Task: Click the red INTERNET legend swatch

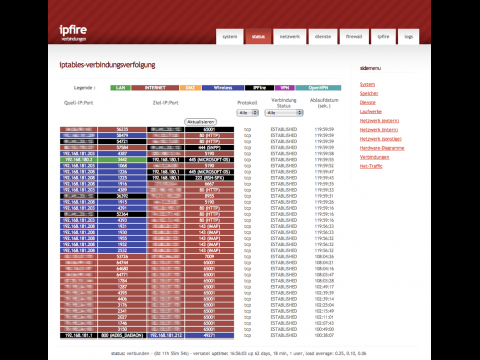Action: pos(155,88)
